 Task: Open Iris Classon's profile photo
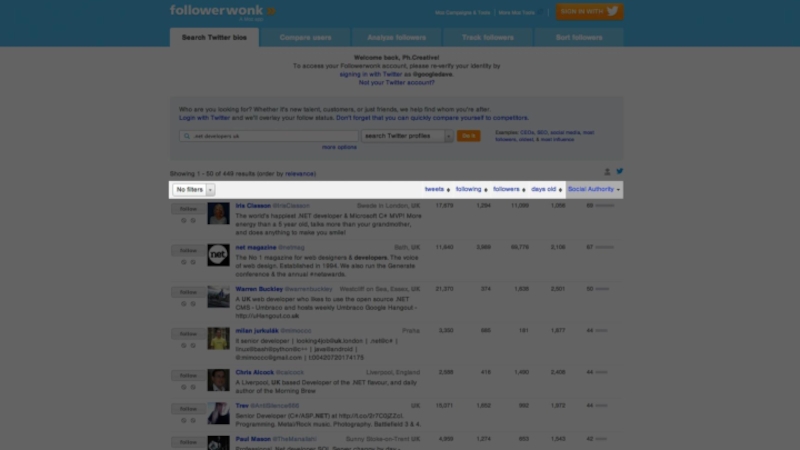click(x=218, y=213)
